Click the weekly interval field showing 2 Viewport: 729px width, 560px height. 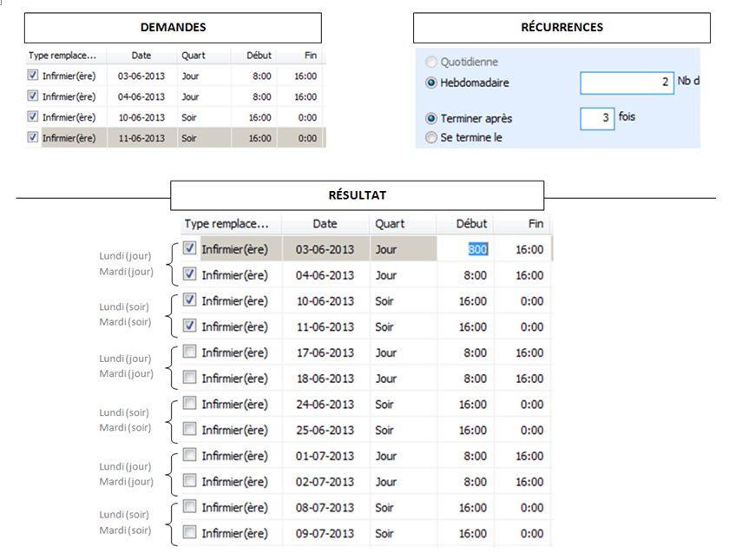point(626,82)
